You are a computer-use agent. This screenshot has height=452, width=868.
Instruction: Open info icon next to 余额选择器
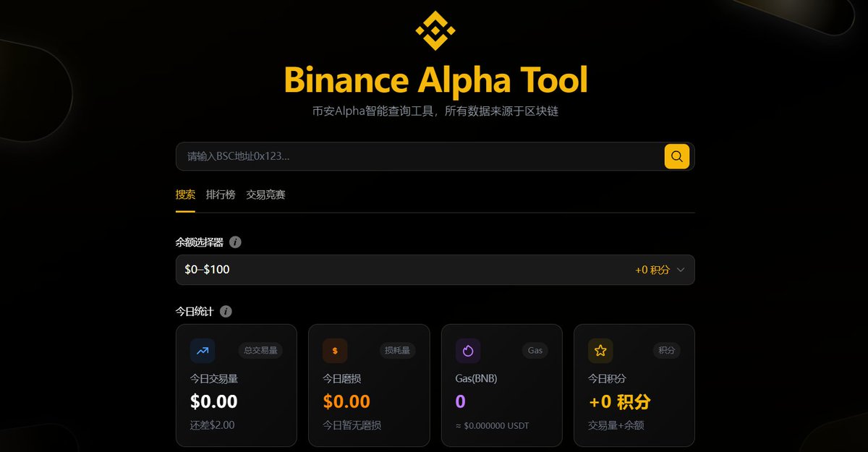pos(235,242)
